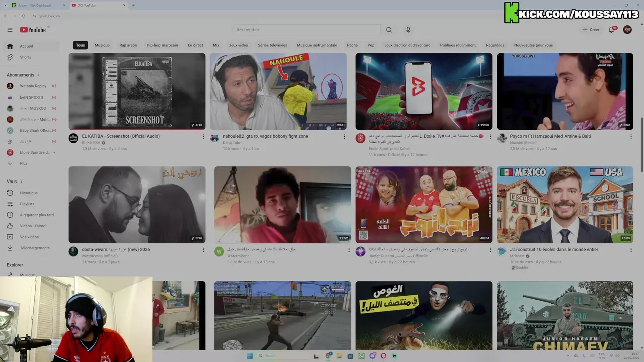Reload the page with refresh icon
644x362 pixels.
pyautogui.click(x=23, y=16)
